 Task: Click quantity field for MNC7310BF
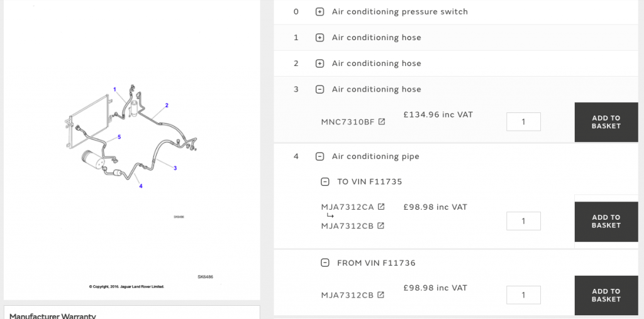(x=523, y=122)
